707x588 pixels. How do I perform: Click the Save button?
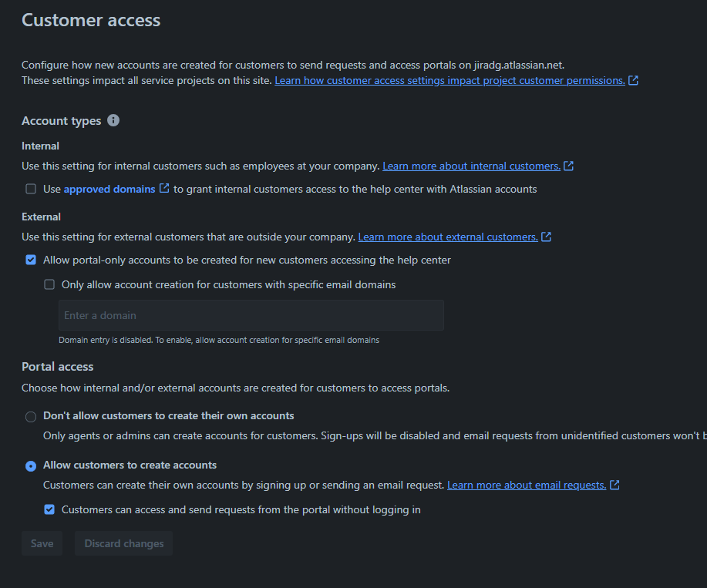coord(42,543)
